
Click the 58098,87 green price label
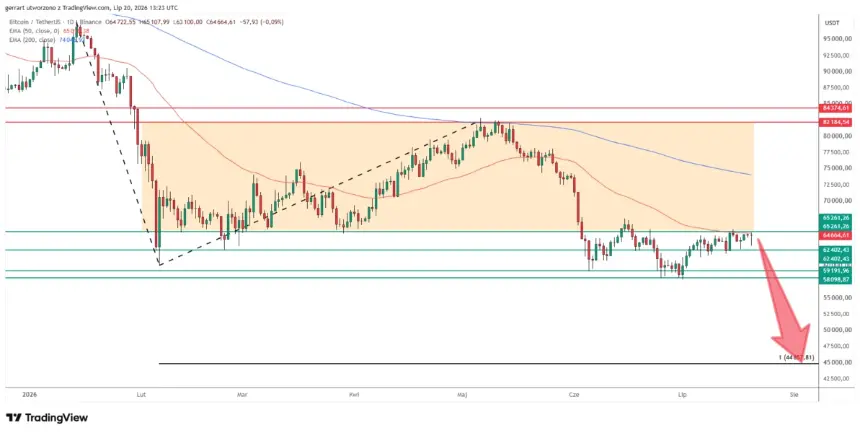pyautogui.click(x=837, y=279)
